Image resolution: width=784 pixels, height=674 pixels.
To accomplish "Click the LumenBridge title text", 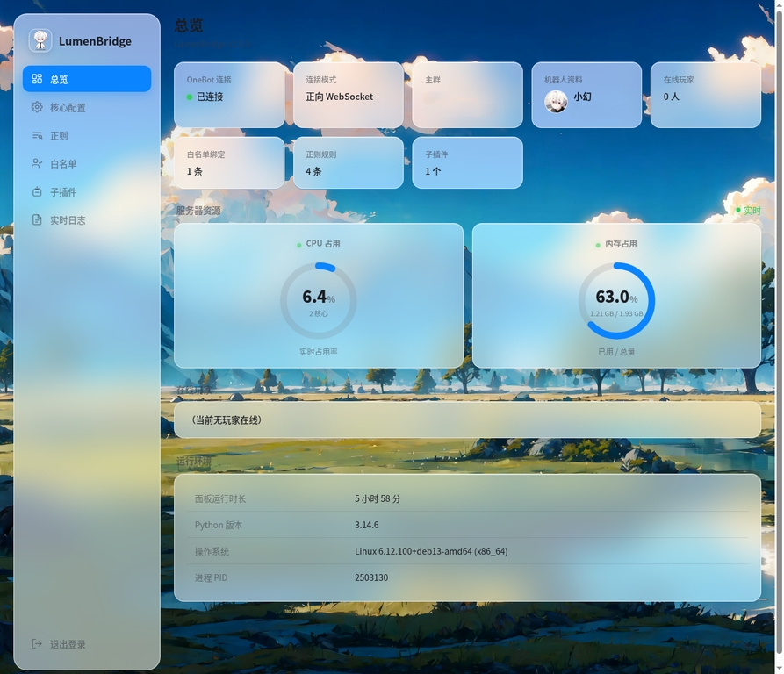I will coord(95,41).
